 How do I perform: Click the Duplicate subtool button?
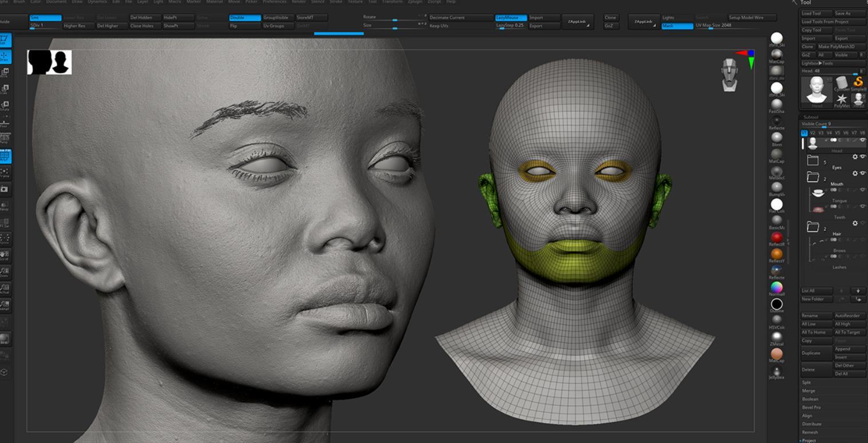[x=815, y=353]
